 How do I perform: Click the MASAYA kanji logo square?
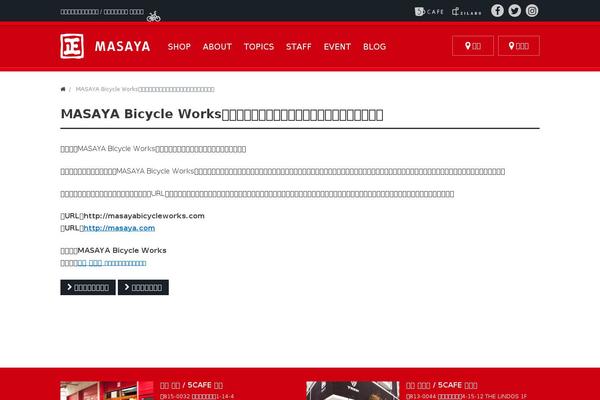pos(72,46)
